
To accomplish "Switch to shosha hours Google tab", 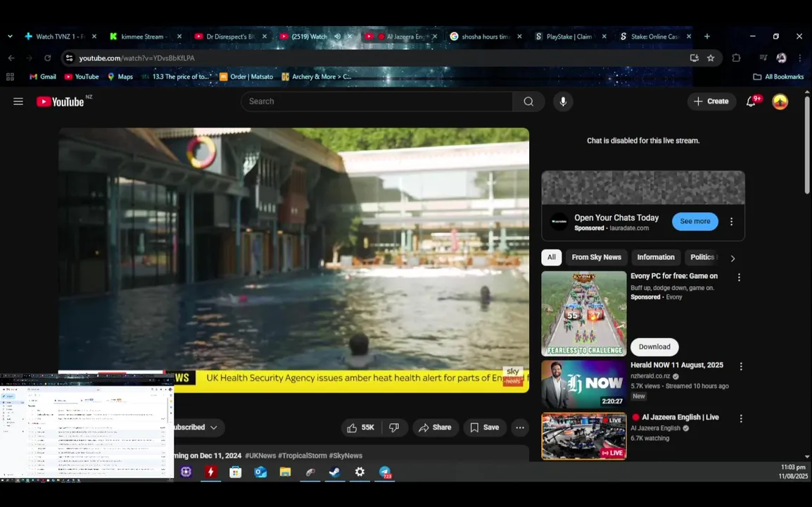I will [x=486, y=37].
